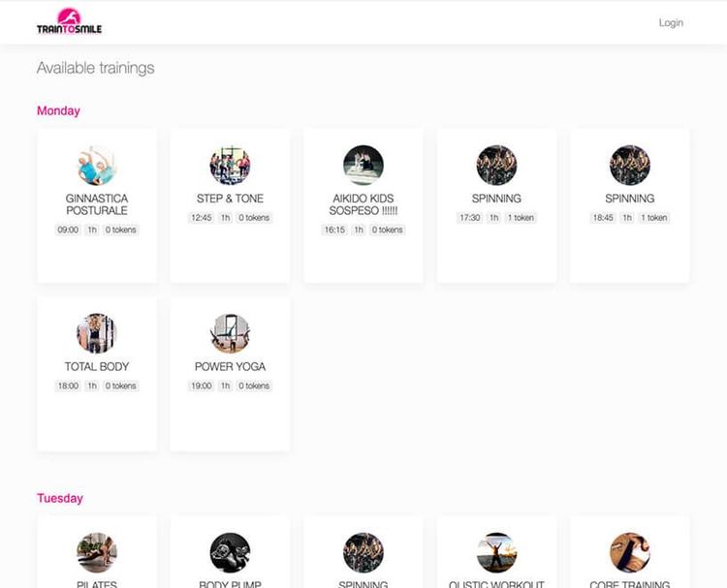Click the 09:00 time badge

coord(68,230)
